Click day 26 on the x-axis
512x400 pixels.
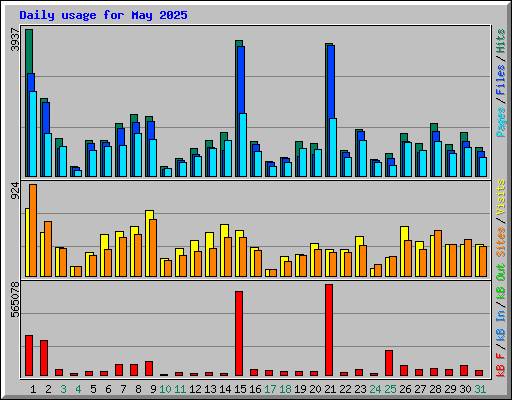pos(405,389)
